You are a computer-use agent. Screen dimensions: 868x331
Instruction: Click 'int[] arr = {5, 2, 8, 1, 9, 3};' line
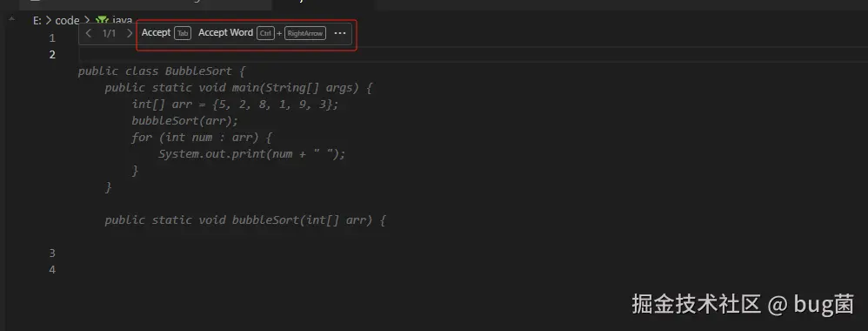tap(235, 105)
